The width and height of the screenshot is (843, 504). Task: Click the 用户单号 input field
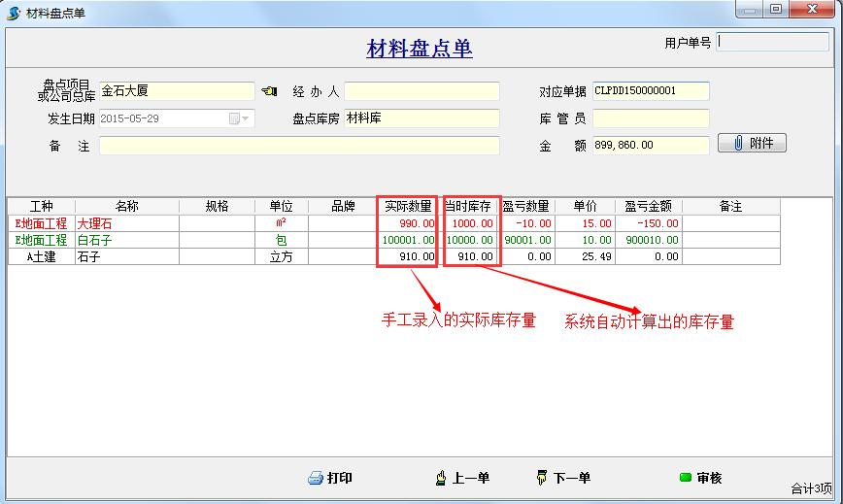[x=772, y=43]
